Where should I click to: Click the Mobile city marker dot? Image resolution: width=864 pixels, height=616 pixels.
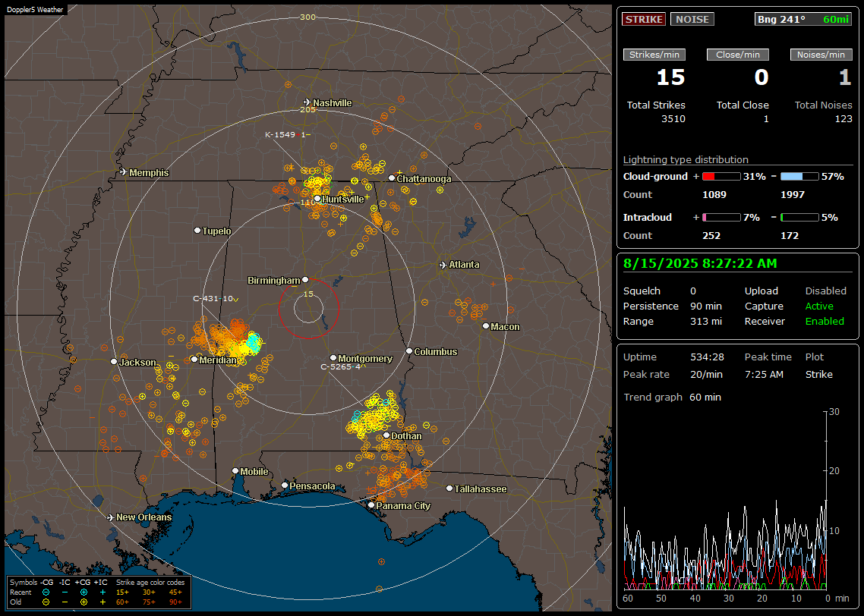(x=235, y=471)
